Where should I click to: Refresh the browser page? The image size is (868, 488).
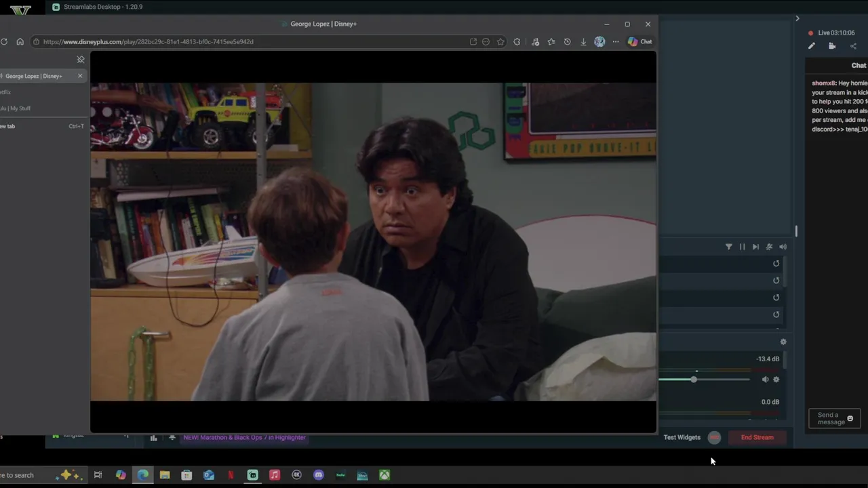4,41
